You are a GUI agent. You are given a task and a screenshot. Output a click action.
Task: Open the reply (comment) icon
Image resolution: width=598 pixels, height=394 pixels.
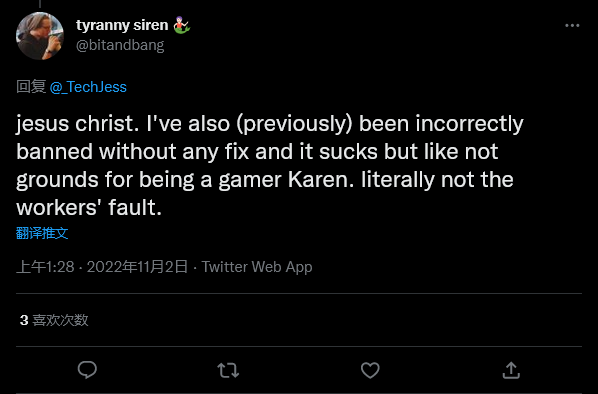(87, 370)
